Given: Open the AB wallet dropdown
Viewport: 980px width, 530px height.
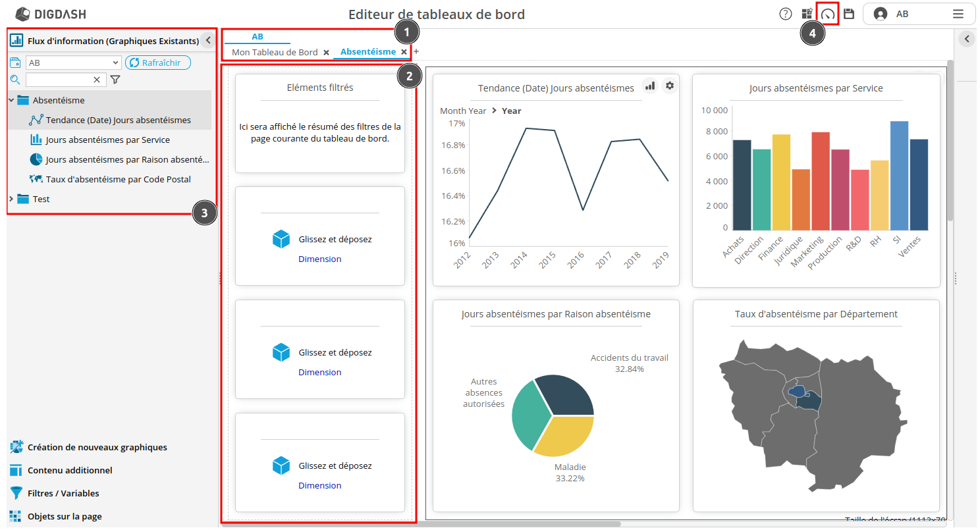Looking at the screenshot, I should pyautogui.click(x=73, y=63).
